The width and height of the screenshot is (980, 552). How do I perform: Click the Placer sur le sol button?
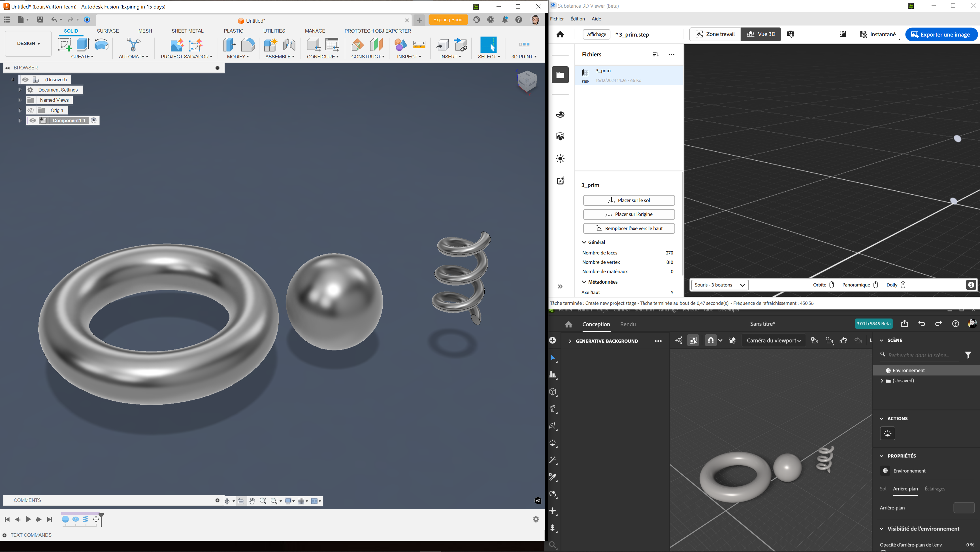[x=629, y=200]
